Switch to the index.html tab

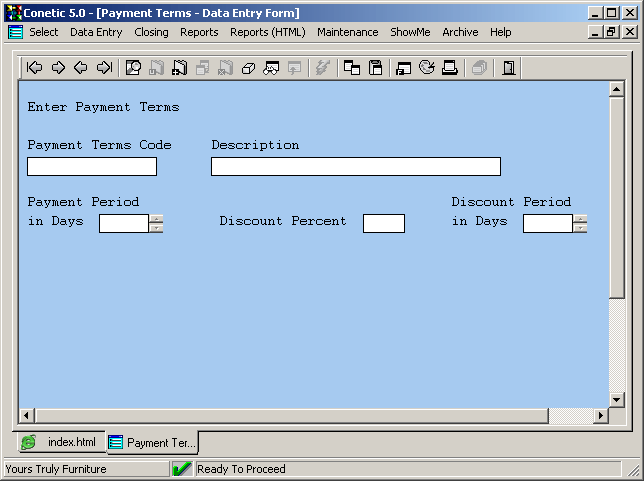pos(62,442)
